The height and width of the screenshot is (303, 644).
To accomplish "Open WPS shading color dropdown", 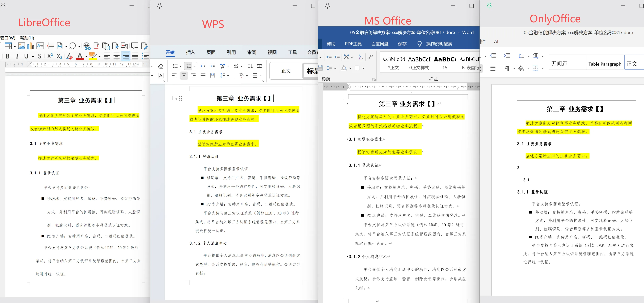I will [x=247, y=76].
